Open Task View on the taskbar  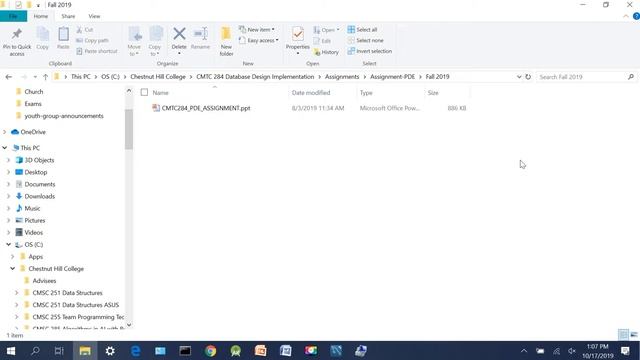click(59, 351)
